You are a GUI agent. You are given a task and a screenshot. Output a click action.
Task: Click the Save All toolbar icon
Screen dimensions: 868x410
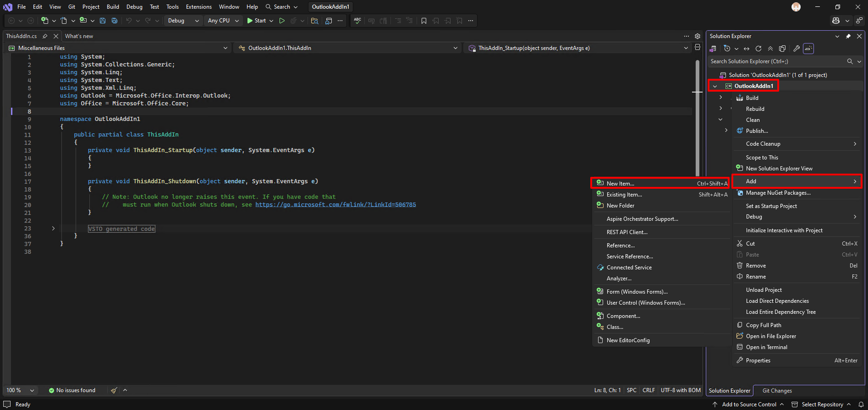[115, 21]
